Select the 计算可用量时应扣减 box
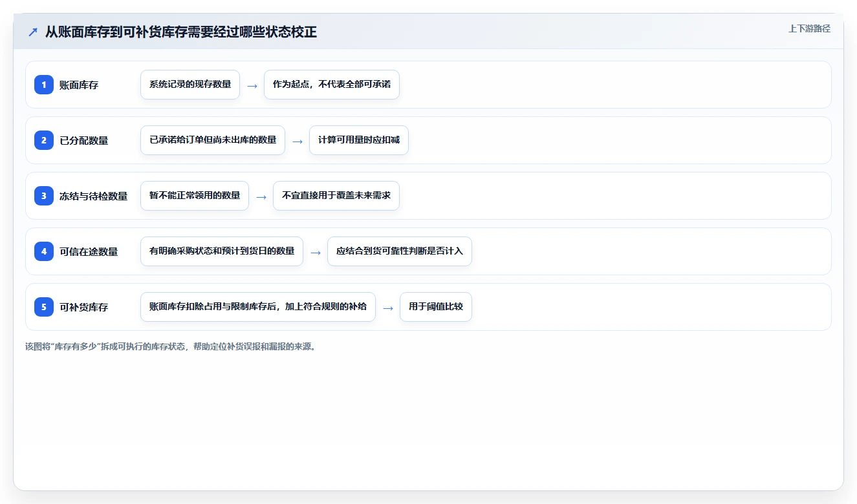This screenshot has width=857, height=504. (x=359, y=140)
